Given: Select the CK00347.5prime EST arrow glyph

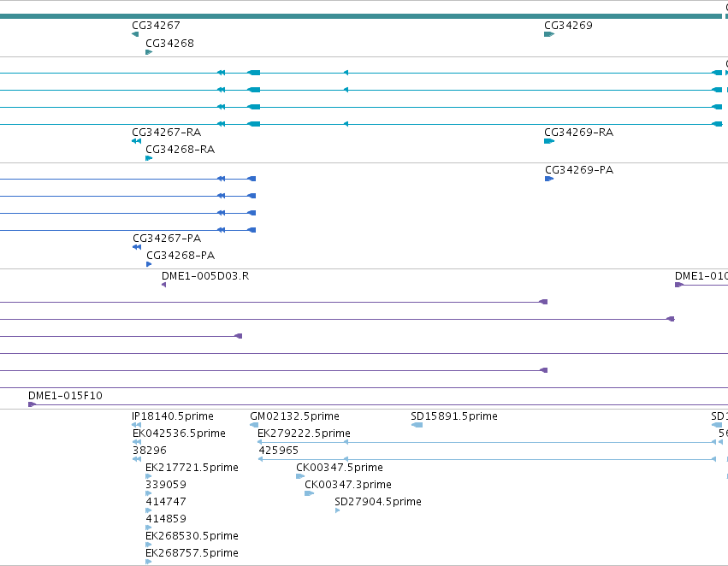Looking at the screenshot, I should (x=300, y=476).
